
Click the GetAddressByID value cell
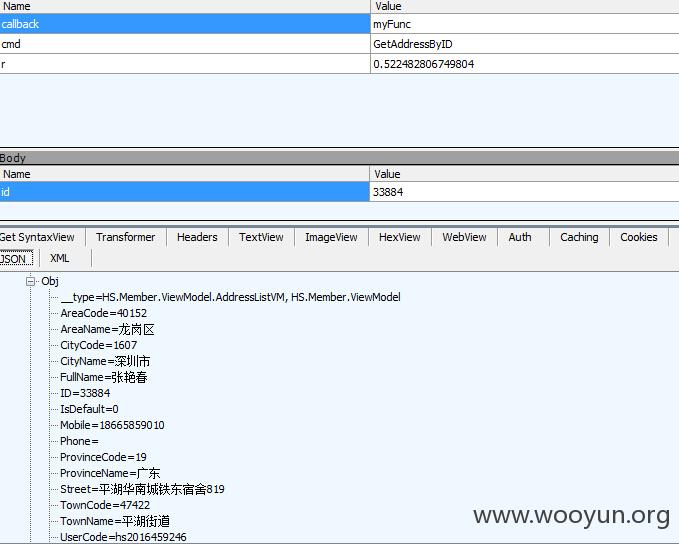pyautogui.click(x=525, y=44)
